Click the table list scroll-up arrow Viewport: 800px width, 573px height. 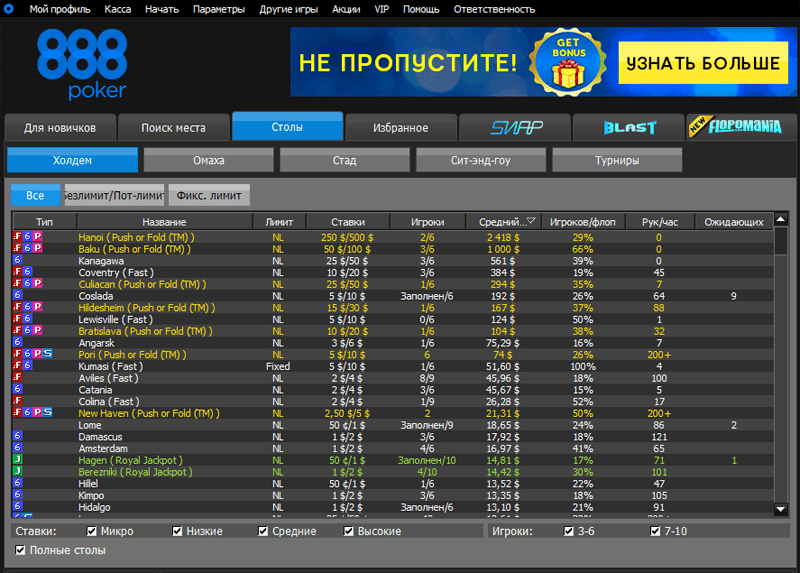pos(781,219)
